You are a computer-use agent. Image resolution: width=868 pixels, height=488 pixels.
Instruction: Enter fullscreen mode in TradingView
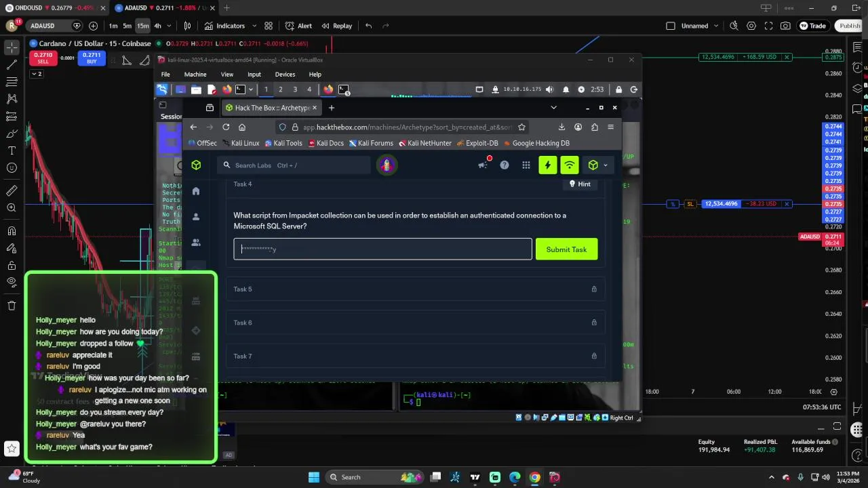tap(768, 26)
